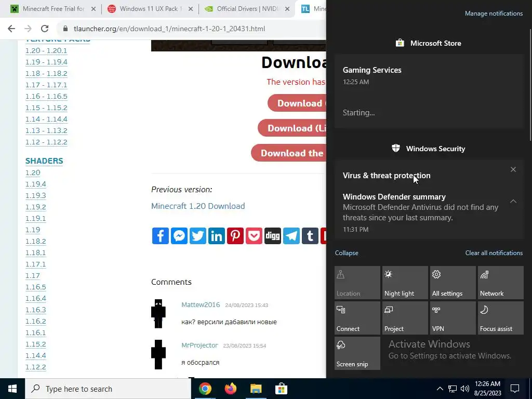Toggle Location quick action
This screenshot has width=532, height=399.
coord(357,282)
